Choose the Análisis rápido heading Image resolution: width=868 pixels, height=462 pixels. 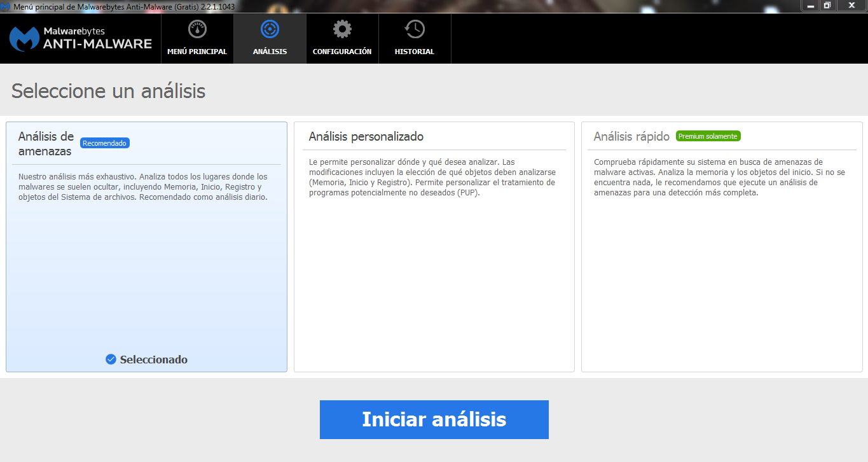[x=631, y=137]
